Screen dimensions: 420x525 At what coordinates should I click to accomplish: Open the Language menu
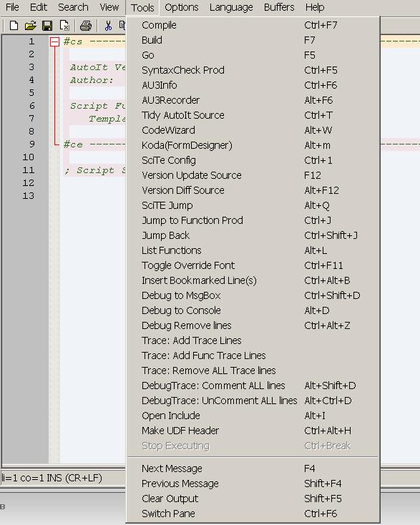231,7
